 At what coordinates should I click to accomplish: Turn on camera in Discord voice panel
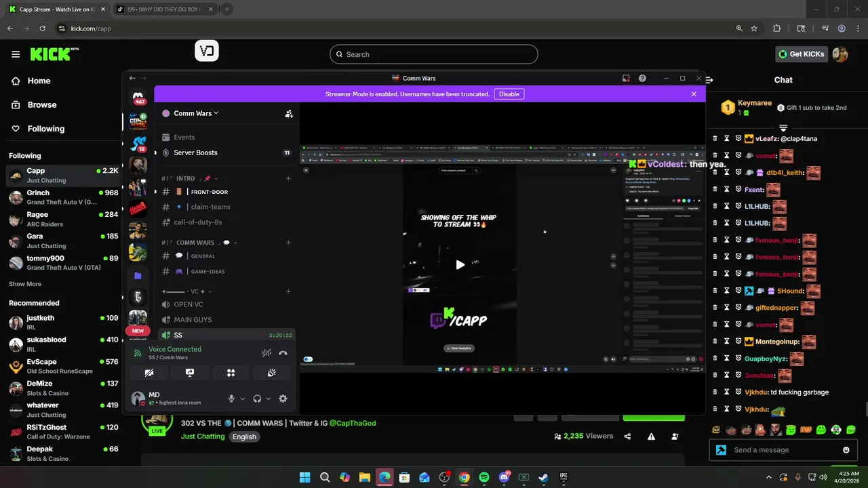point(149,373)
